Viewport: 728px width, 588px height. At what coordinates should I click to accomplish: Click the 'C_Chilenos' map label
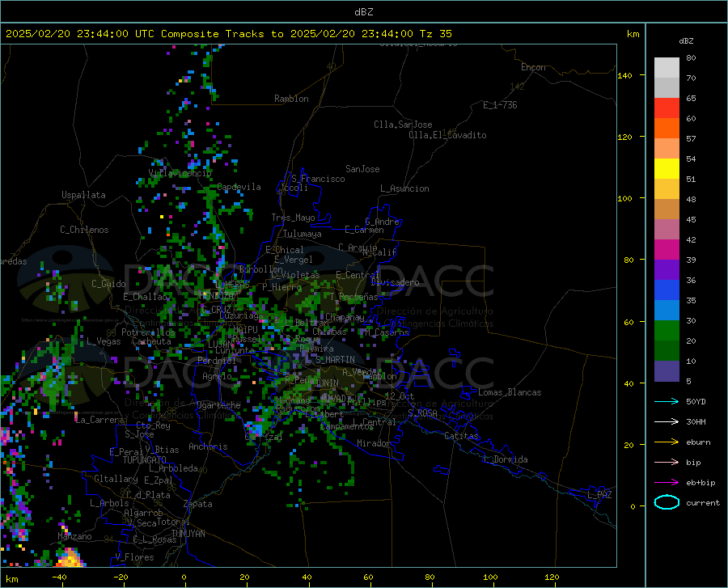click(84, 230)
